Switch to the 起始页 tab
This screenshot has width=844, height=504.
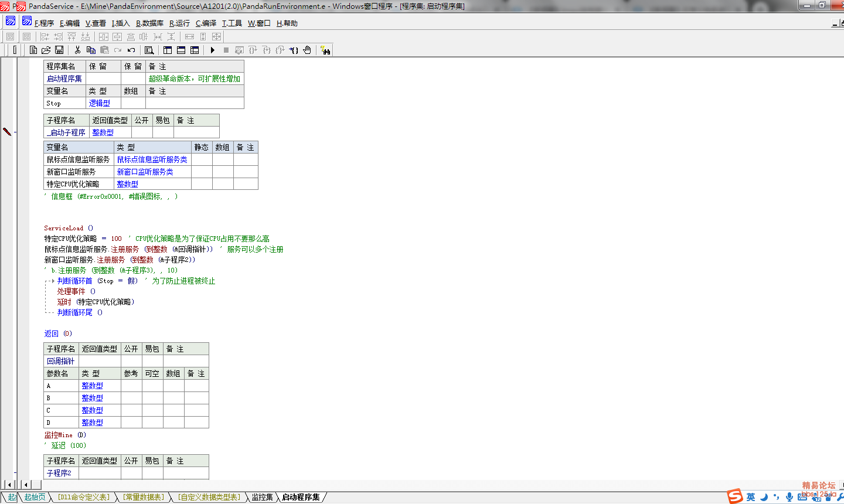click(x=35, y=497)
